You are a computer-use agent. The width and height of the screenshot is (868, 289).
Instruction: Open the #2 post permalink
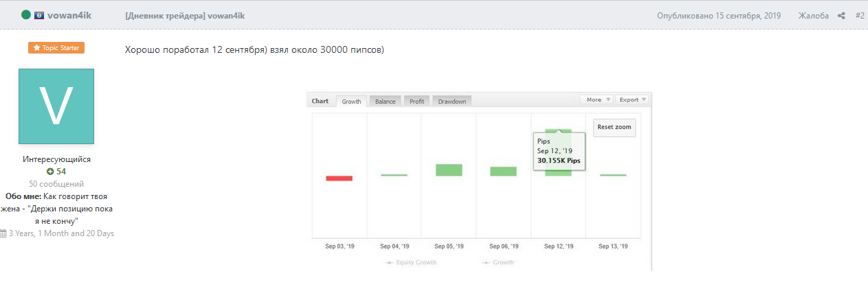pos(860,15)
